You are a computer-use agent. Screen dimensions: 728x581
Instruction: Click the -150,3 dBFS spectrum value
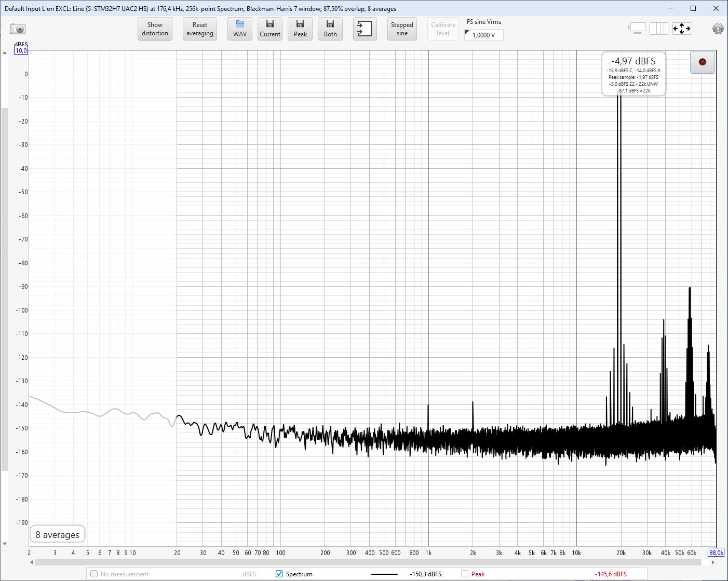(426, 574)
